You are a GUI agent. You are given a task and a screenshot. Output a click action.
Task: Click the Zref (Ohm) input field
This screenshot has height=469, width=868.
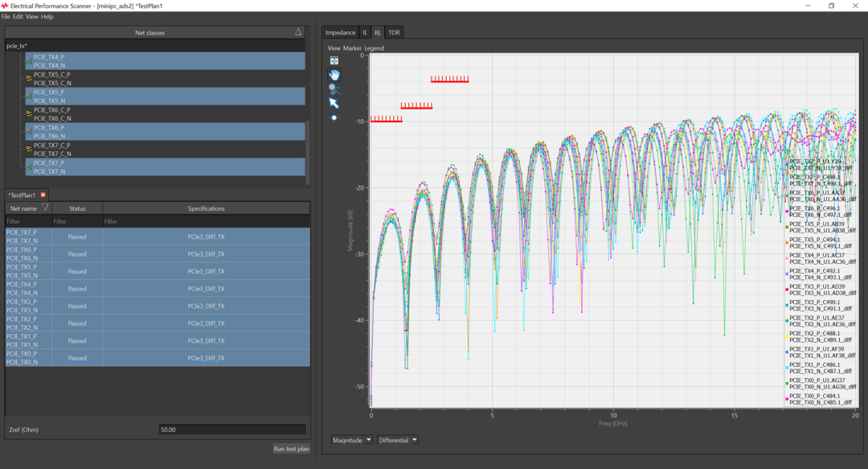232,430
